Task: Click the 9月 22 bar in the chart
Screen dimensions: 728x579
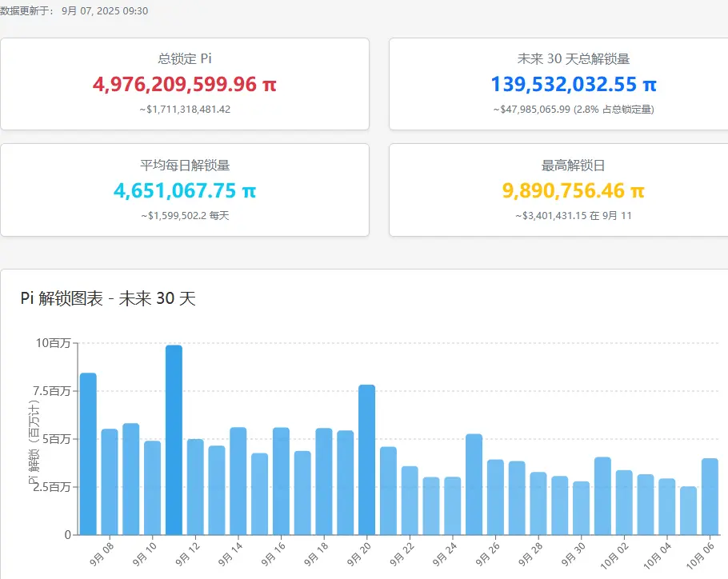Action: [x=410, y=501]
